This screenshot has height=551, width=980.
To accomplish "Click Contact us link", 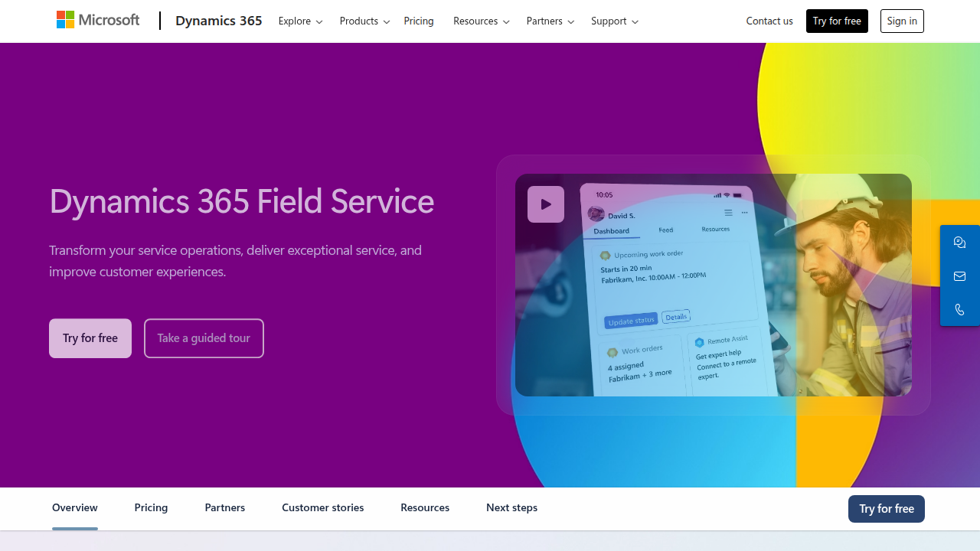I will coord(769,21).
